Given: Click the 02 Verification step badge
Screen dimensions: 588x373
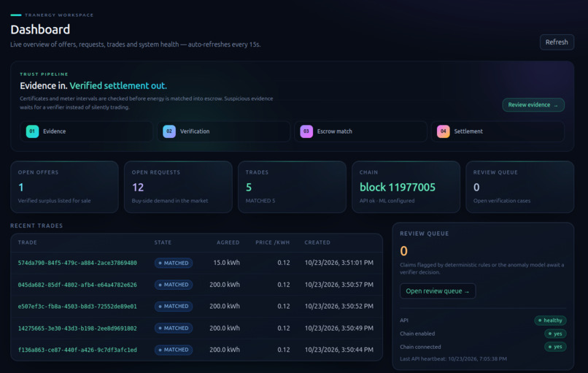Looking at the screenshot, I should tap(169, 131).
